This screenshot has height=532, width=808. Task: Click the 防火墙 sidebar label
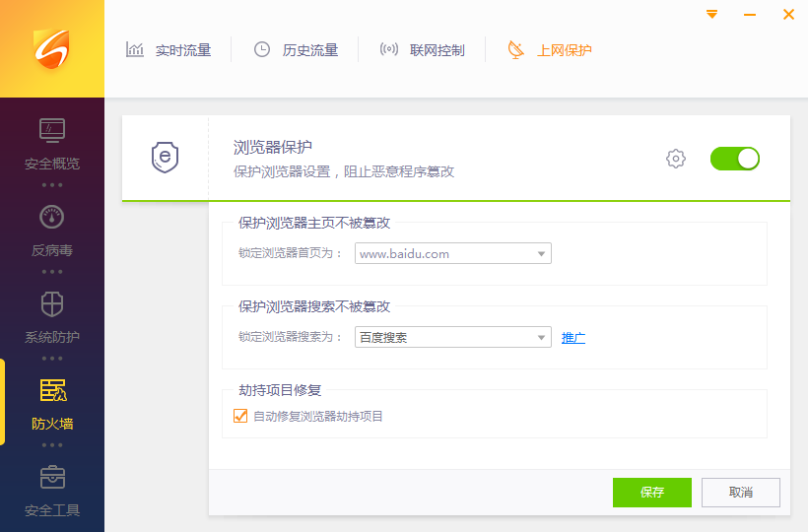[x=52, y=424]
